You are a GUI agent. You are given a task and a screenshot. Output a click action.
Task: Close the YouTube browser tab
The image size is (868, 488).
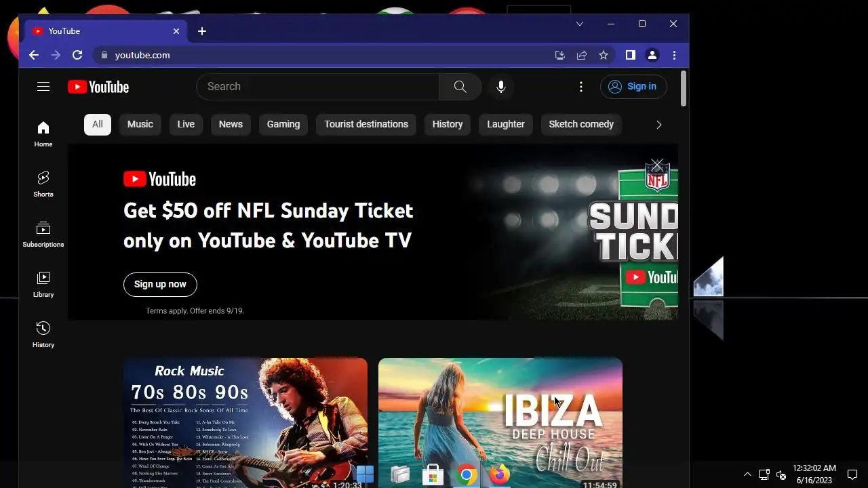coord(176,31)
